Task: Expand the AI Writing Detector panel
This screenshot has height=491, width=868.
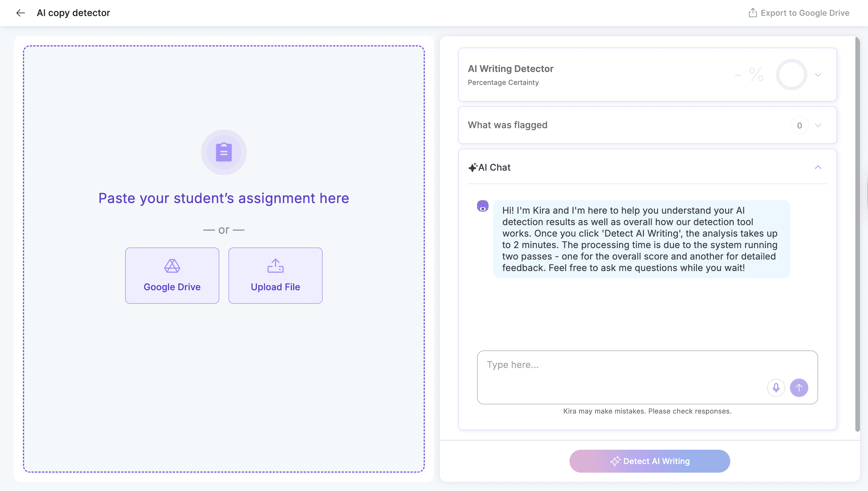Action: pos(818,75)
